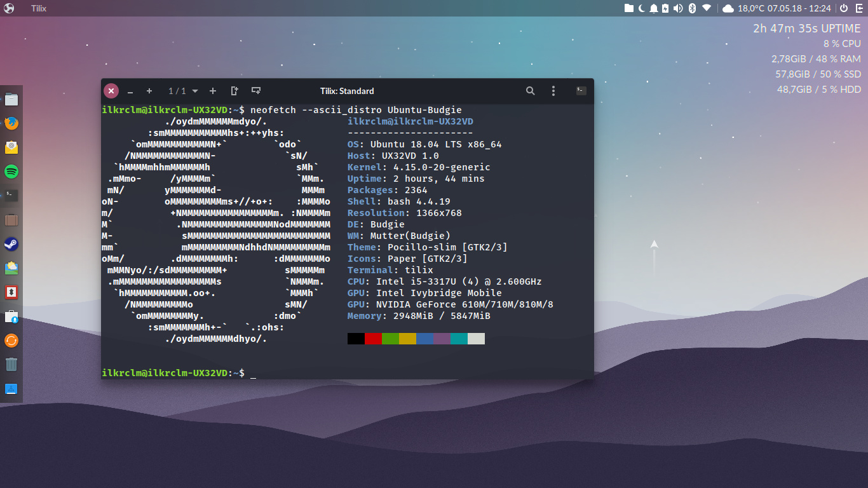
Task: Click the clock showing 07.05.18 - 12:24
Action: (799, 8)
